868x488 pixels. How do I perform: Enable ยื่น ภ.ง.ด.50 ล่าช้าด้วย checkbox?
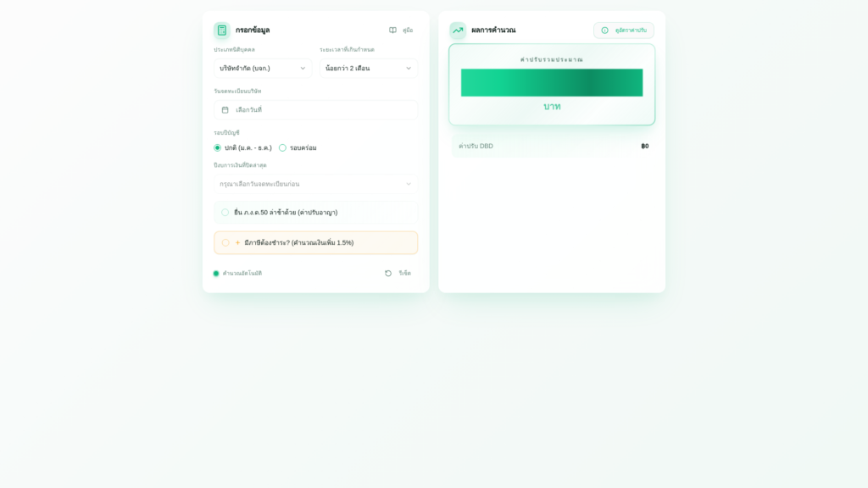pos(225,213)
